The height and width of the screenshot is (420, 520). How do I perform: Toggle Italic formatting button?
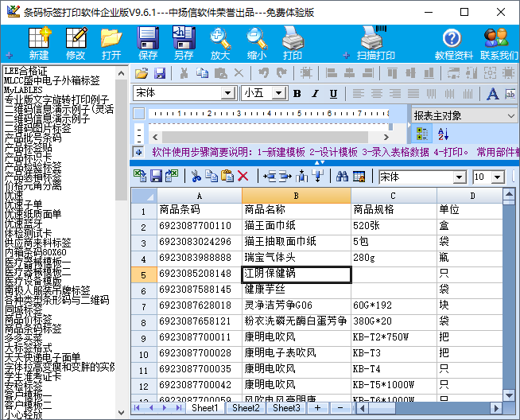point(315,94)
